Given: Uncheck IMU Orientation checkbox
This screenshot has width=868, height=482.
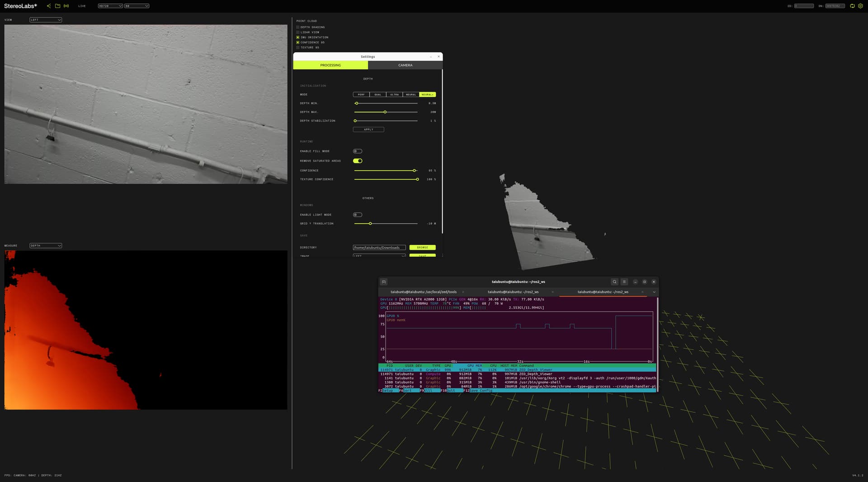Looking at the screenshot, I should [x=297, y=37].
